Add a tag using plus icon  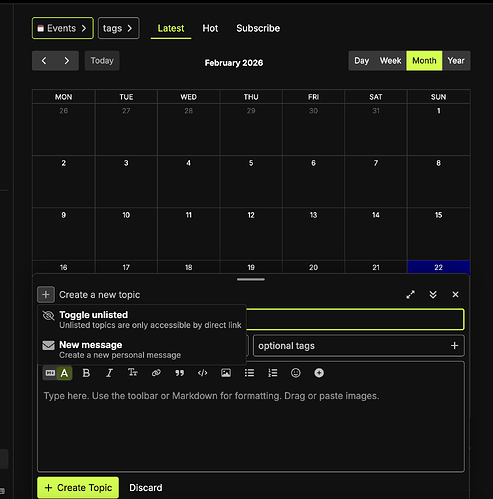pos(454,346)
